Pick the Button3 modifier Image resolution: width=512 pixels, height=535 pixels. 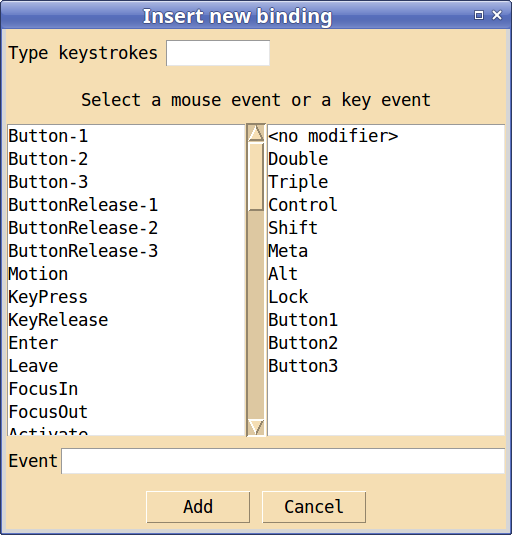click(386, 366)
